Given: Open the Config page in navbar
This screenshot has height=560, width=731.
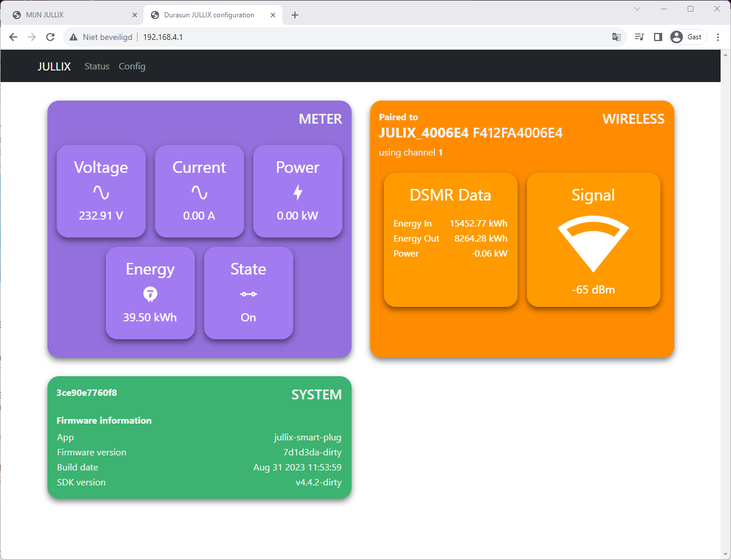Looking at the screenshot, I should click(x=132, y=66).
